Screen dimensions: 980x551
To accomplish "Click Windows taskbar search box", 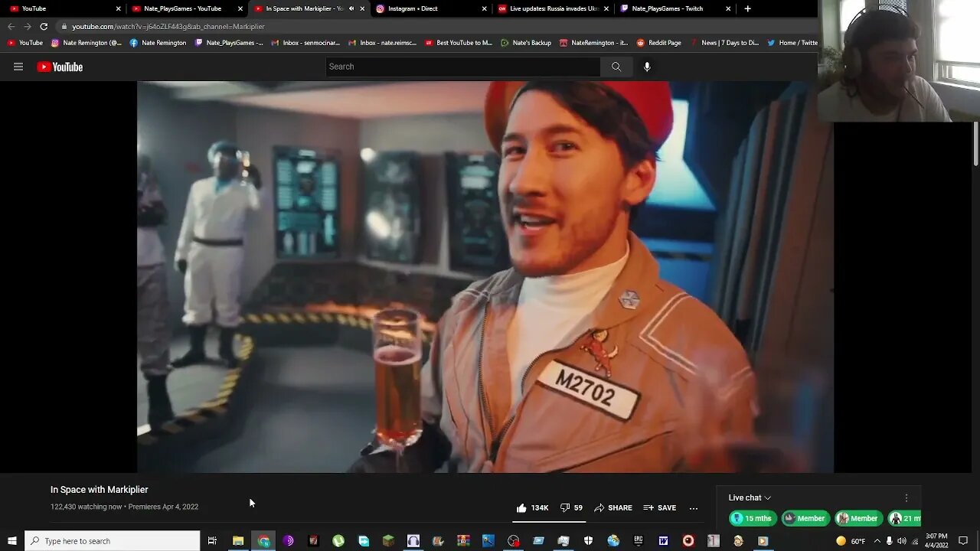I will pyautogui.click(x=113, y=541).
